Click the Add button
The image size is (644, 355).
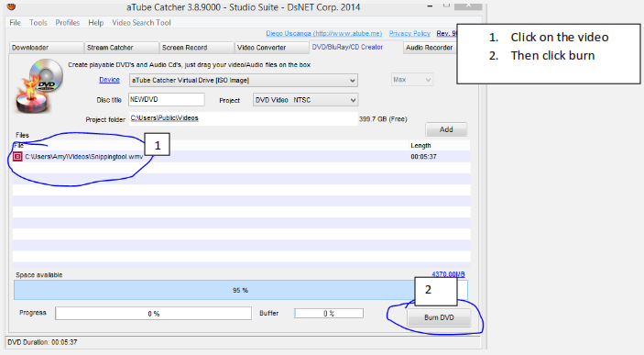coord(446,129)
